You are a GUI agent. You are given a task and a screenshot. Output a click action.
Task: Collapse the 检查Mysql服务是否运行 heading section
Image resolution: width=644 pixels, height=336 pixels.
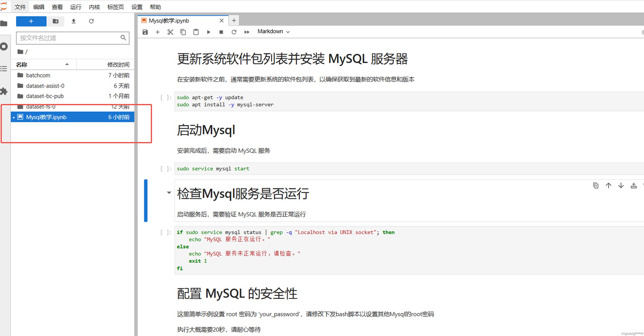[169, 192]
